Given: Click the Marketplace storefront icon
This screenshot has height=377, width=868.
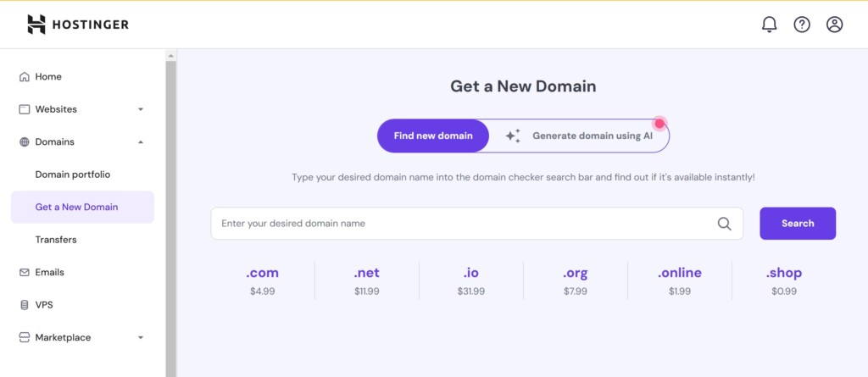Looking at the screenshot, I should point(25,338).
